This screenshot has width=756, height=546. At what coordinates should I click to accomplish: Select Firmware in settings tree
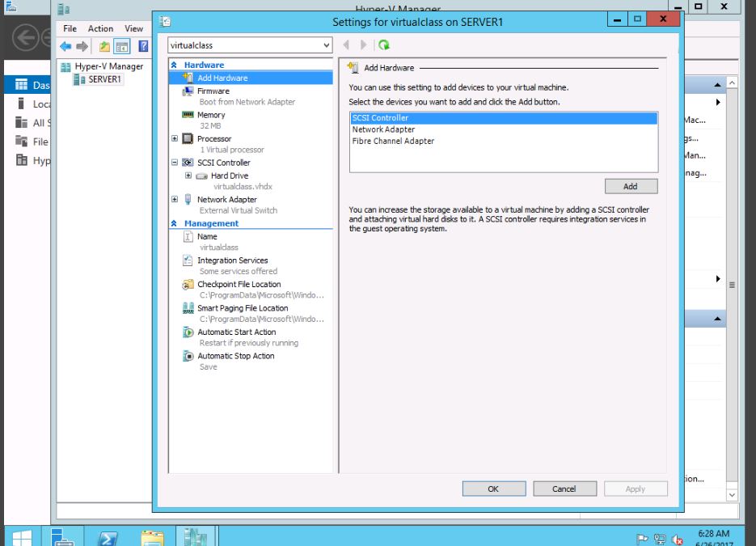(213, 91)
